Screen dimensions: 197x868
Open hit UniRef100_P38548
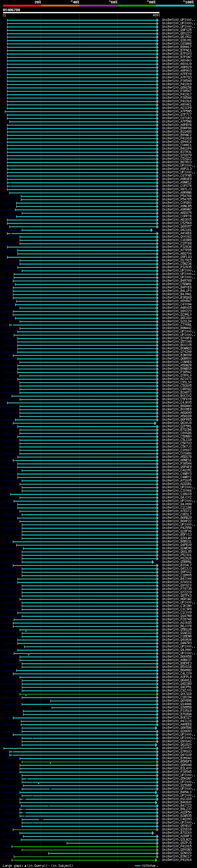[x=177, y=81]
